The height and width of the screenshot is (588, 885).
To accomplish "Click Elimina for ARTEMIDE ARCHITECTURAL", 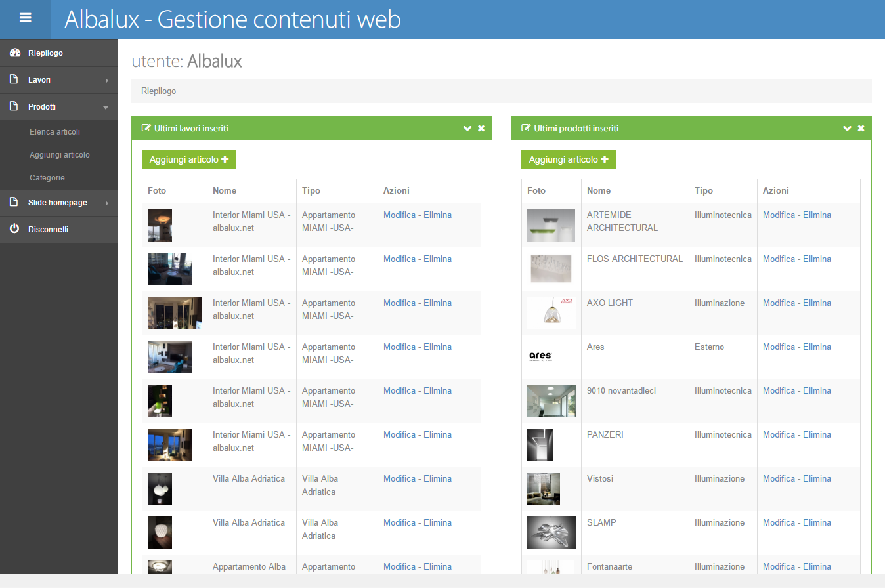I will coord(817,215).
